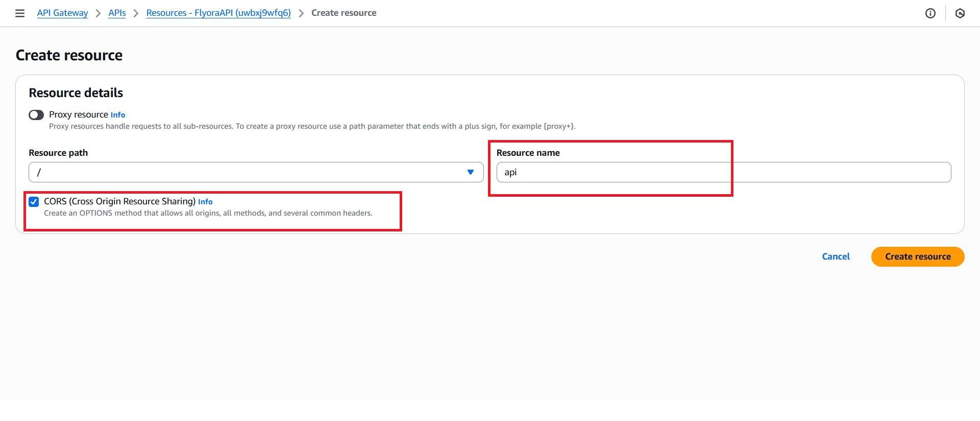Click the Proxy resource label text
This screenshot has height=421, width=980.
(x=78, y=114)
